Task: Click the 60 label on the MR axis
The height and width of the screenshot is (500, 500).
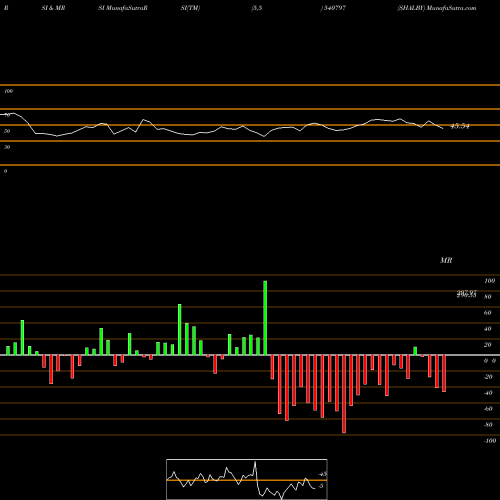Action: [x=487, y=313]
